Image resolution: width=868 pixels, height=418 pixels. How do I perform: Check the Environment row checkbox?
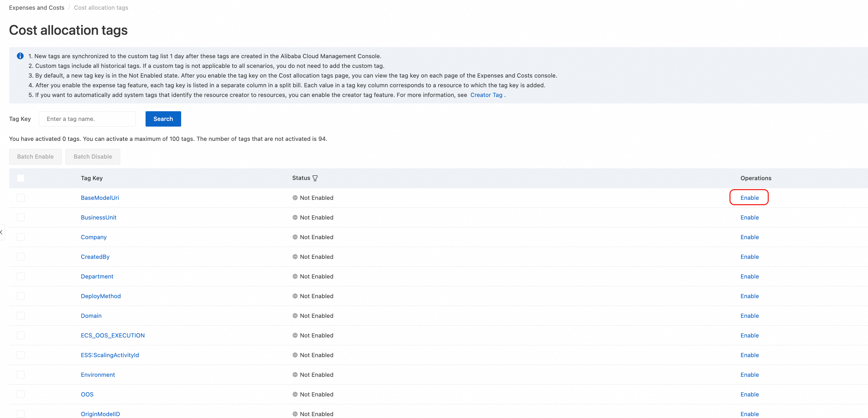20,375
